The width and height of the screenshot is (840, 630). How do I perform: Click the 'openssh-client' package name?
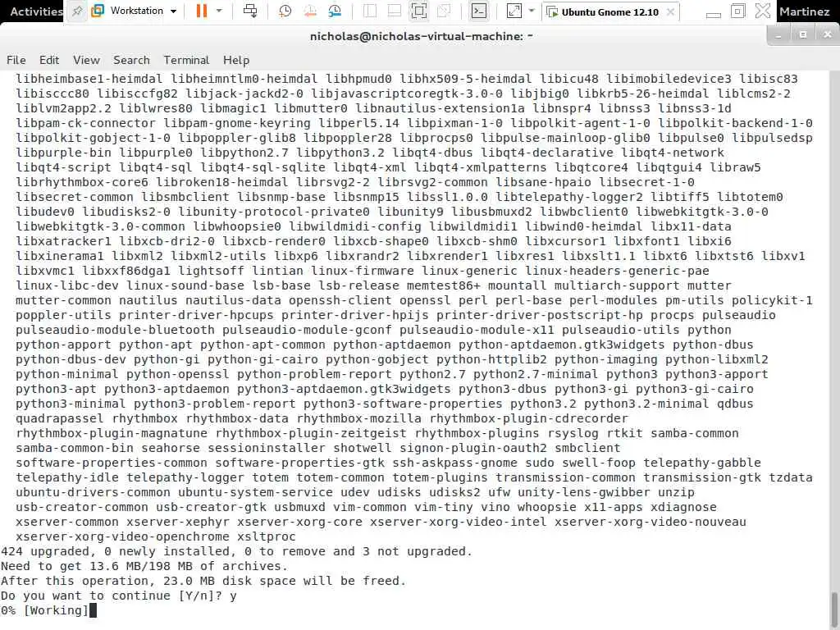[x=340, y=300]
